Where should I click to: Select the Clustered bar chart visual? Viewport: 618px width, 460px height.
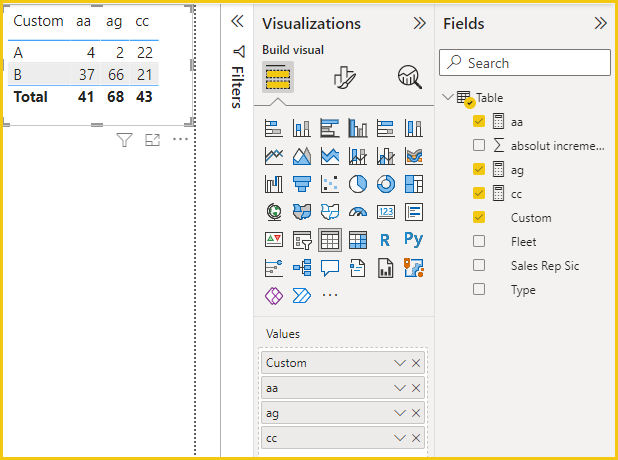click(330, 128)
